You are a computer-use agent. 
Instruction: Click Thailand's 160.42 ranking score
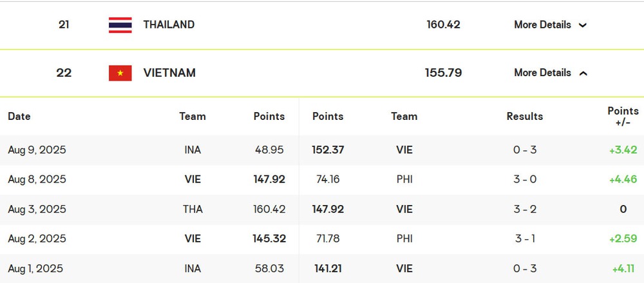point(443,24)
